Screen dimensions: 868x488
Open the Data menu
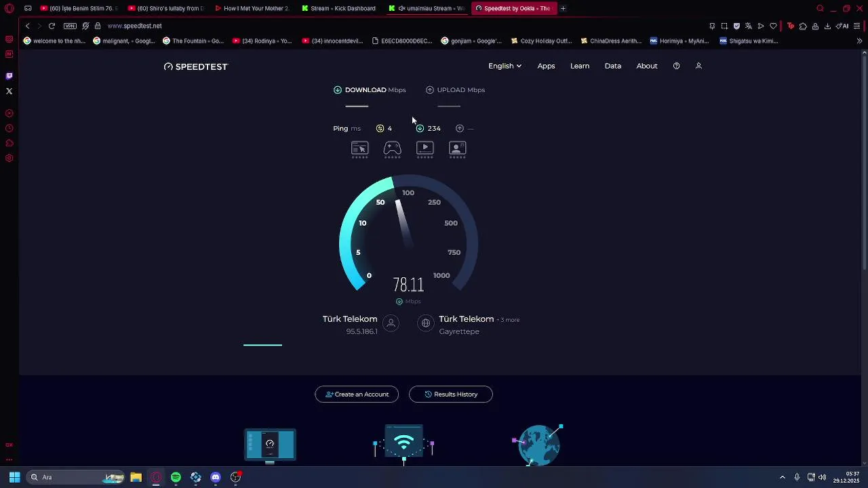click(613, 66)
